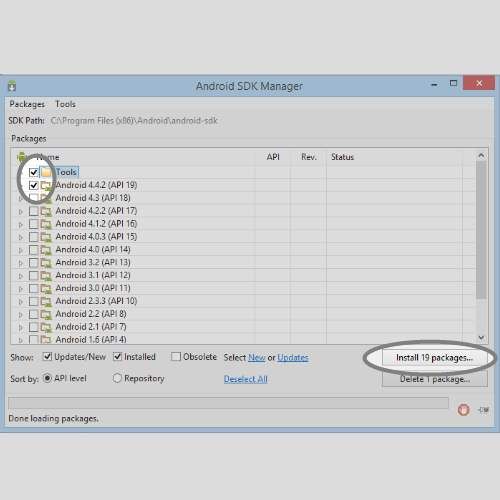
Task: Check the Android 4.0.3 (API 15) checkbox
Action: (34, 237)
